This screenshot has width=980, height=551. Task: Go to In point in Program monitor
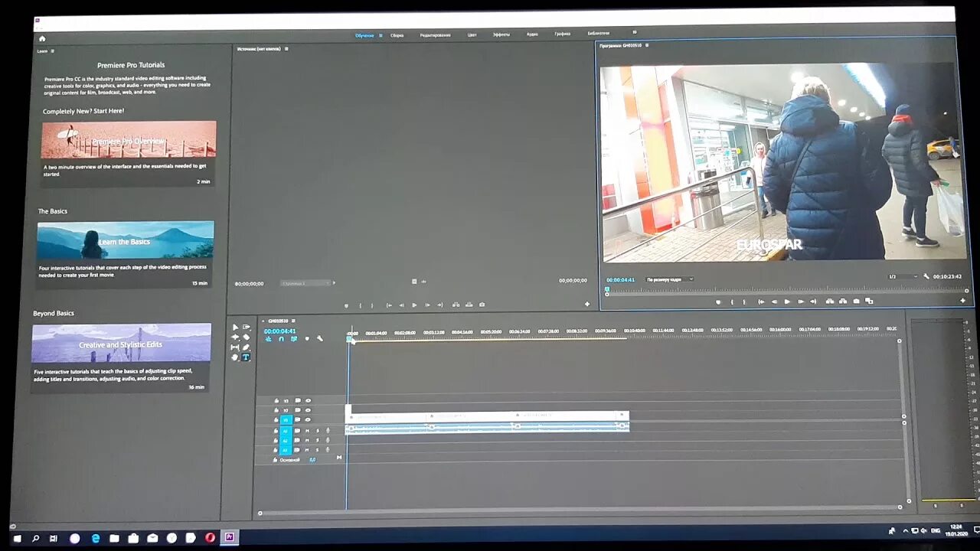(x=761, y=302)
